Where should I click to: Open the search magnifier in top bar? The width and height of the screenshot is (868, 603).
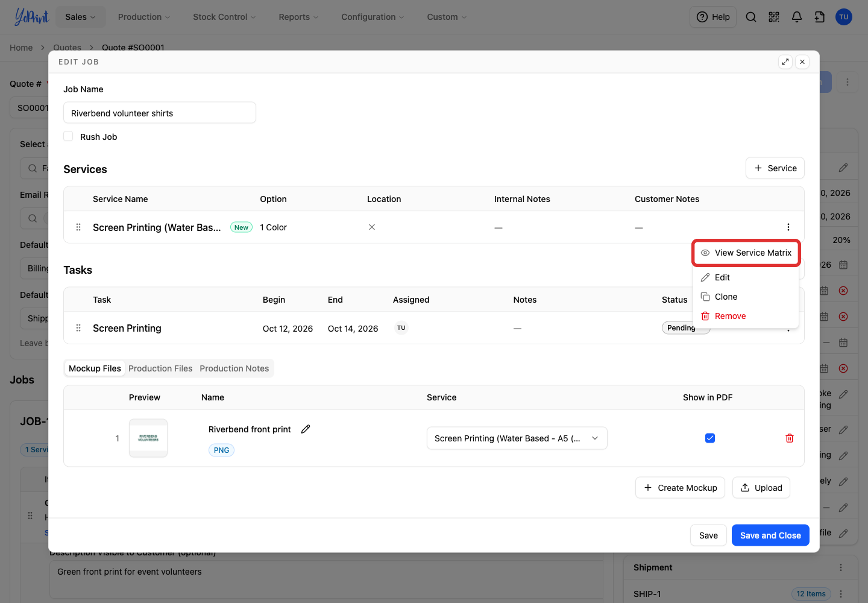pyautogui.click(x=751, y=17)
